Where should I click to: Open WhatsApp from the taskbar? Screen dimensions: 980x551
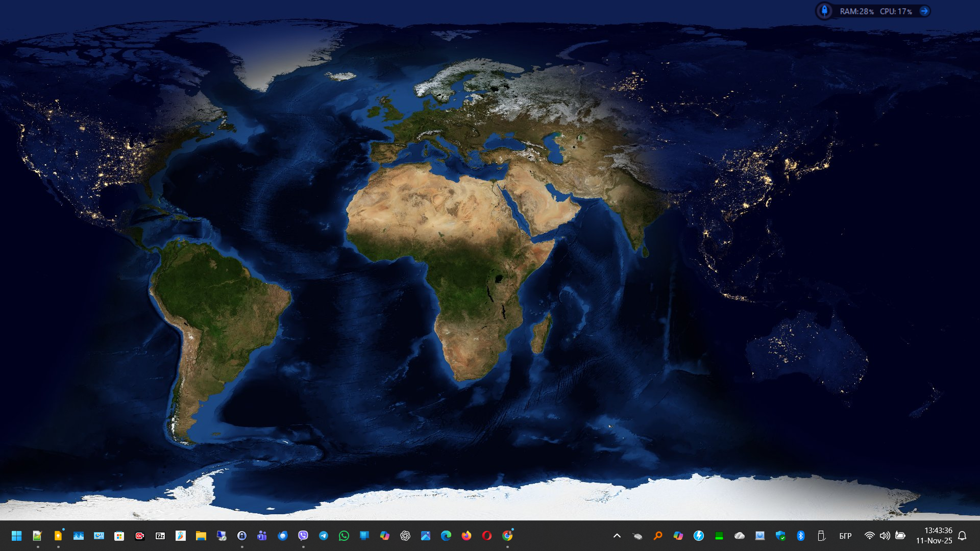coord(344,536)
